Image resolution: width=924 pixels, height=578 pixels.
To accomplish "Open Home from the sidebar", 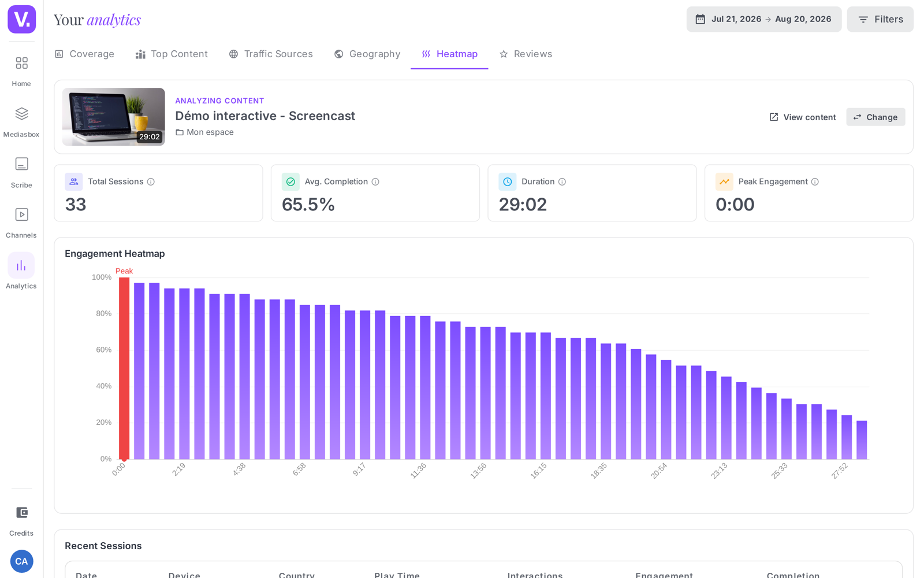I will [21, 70].
